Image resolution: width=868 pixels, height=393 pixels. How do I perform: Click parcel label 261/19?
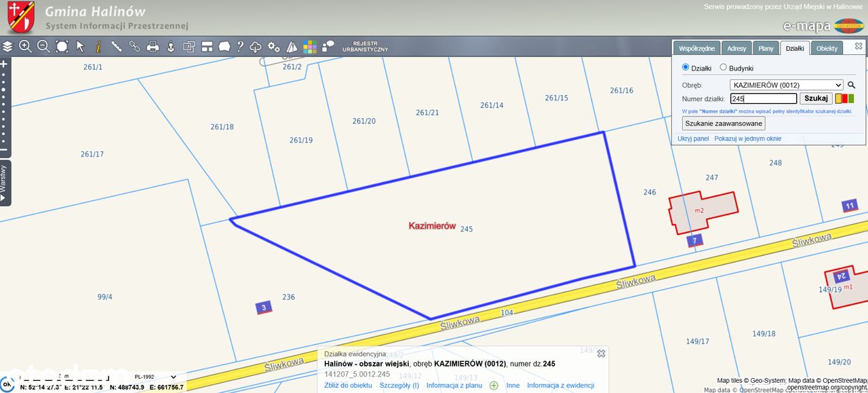tap(301, 141)
